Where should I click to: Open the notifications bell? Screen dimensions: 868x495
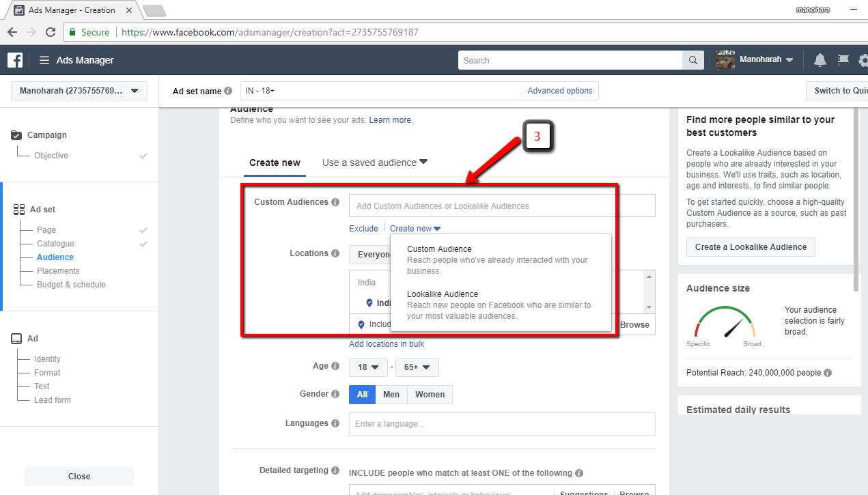point(820,60)
